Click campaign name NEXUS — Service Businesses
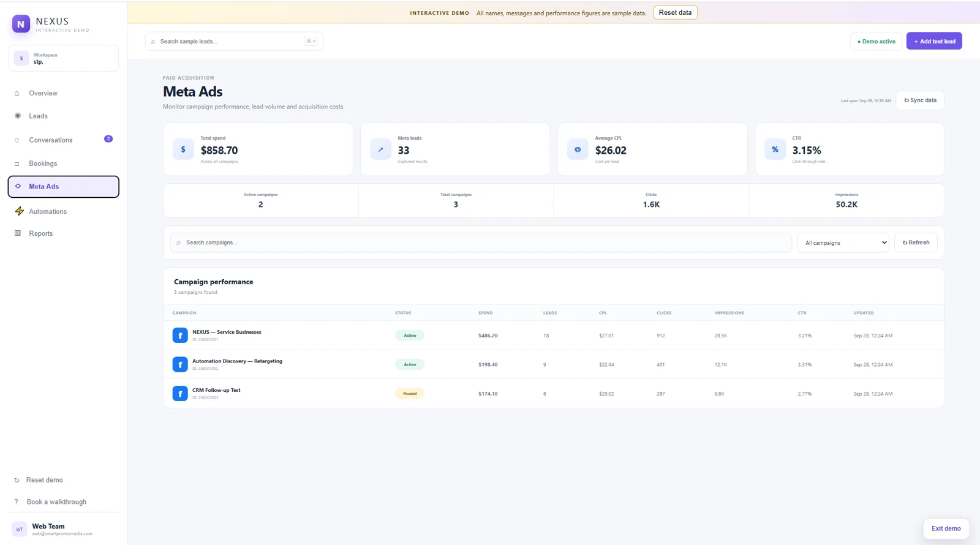The width and height of the screenshot is (980, 545). tap(227, 332)
